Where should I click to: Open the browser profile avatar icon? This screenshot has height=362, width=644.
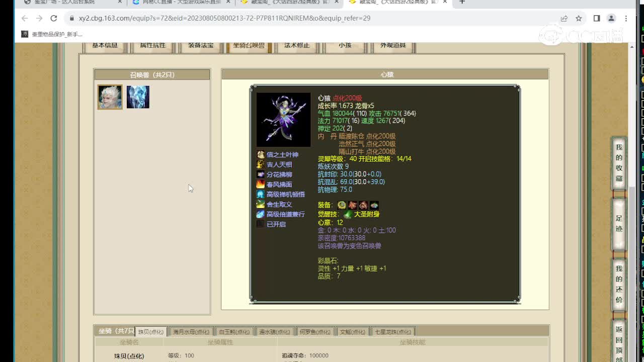point(611,18)
